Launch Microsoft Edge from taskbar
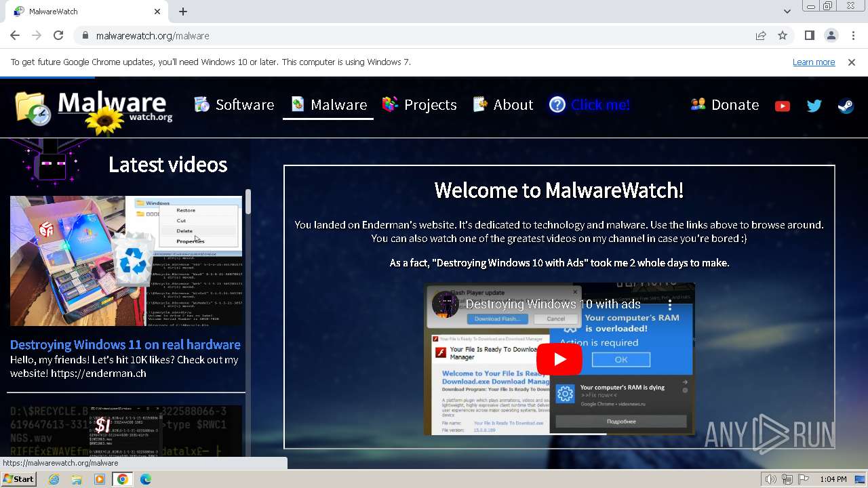868x488 pixels. click(x=145, y=479)
